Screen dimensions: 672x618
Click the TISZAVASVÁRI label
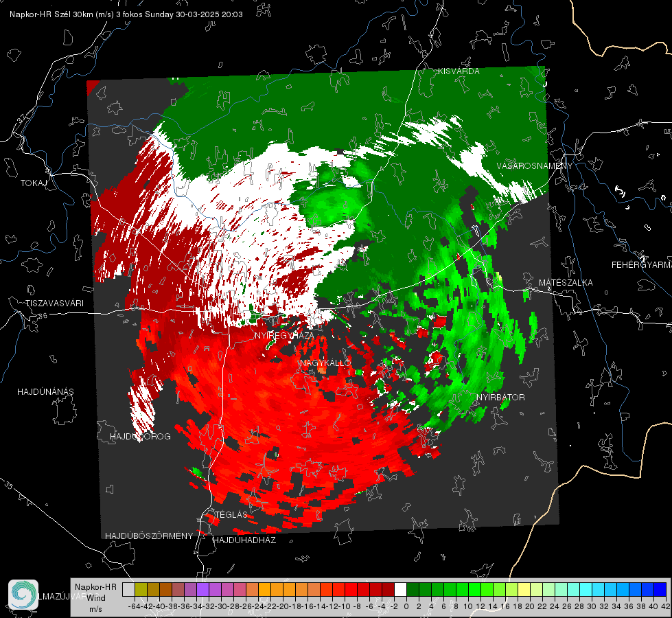(55, 304)
